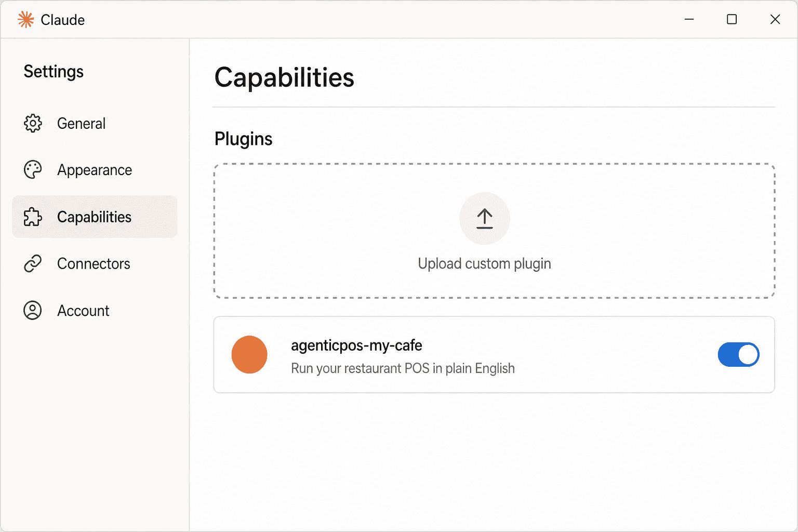Click the Capabilities page heading

(x=284, y=78)
